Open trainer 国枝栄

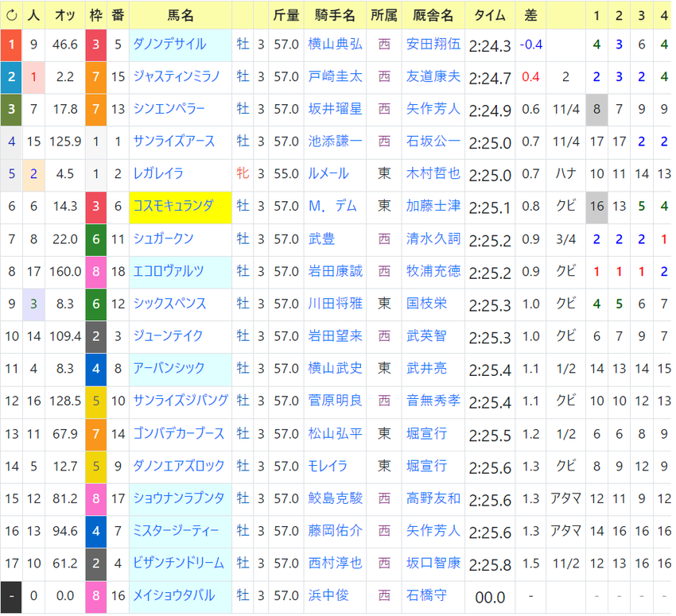426,304
